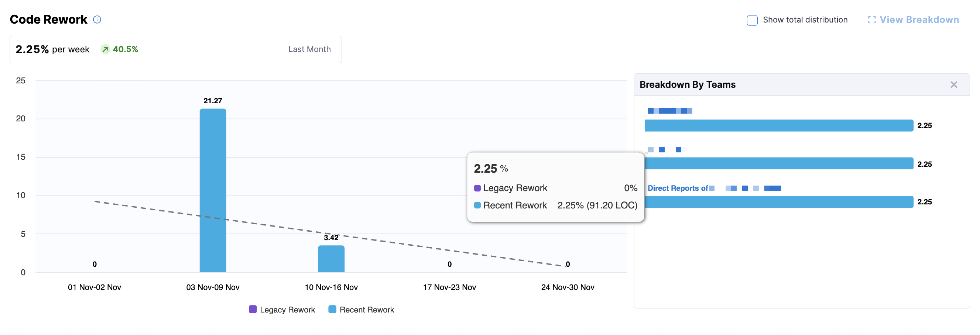Image resolution: width=980 pixels, height=335 pixels.
Task: Select the Direct Reports breakdown bar
Action: (x=779, y=202)
